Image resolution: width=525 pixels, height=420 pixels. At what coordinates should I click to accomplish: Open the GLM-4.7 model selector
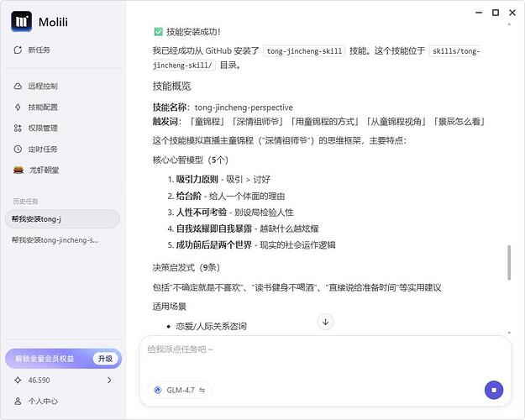[x=180, y=391]
